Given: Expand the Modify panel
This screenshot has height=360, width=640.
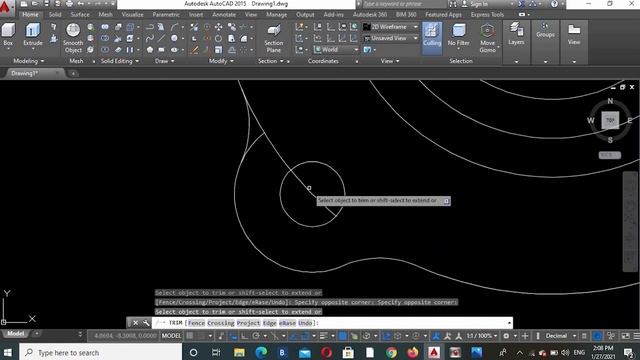Looking at the screenshot, I should (221, 61).
